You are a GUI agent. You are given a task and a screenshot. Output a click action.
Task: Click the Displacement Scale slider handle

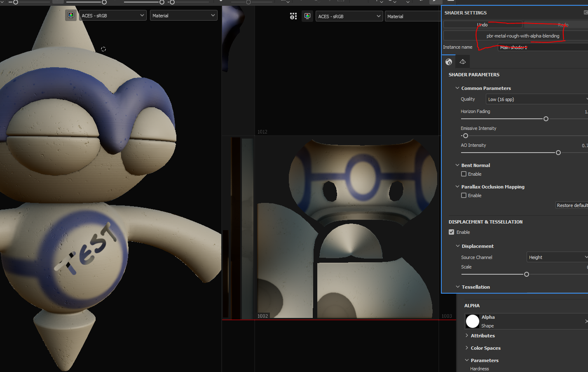coord(527,274)
